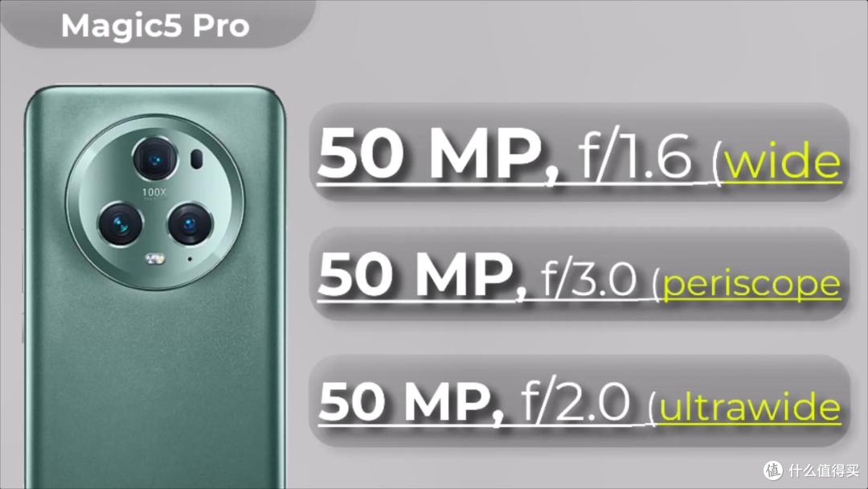Screen dimensions: 868x489
Task: Select the yellow 'ultrawide' link text
Action: pyautogui.click(x=750, y=406)
